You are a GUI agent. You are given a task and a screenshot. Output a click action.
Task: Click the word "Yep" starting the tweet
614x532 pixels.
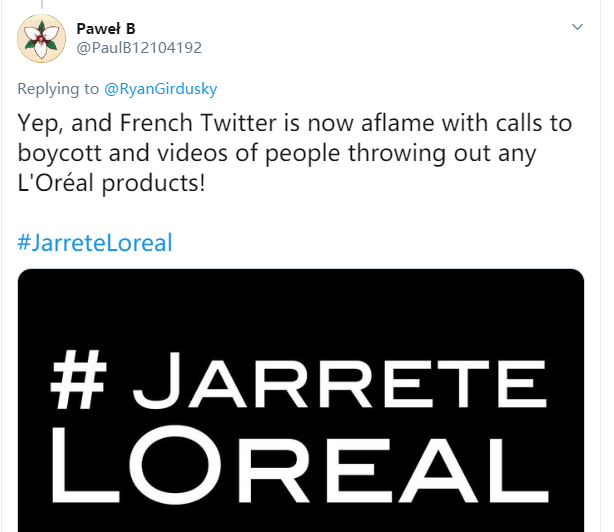[40, 124]
